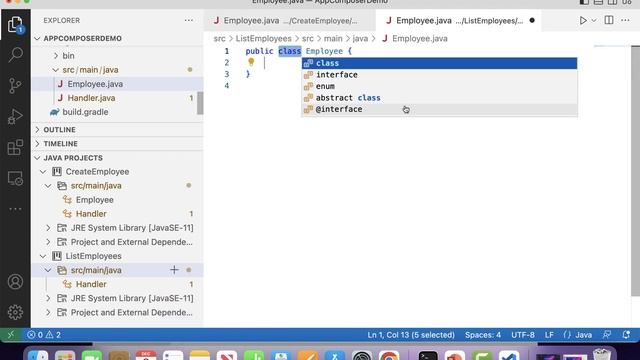Select the class completion suggestion

coord(439,63)
